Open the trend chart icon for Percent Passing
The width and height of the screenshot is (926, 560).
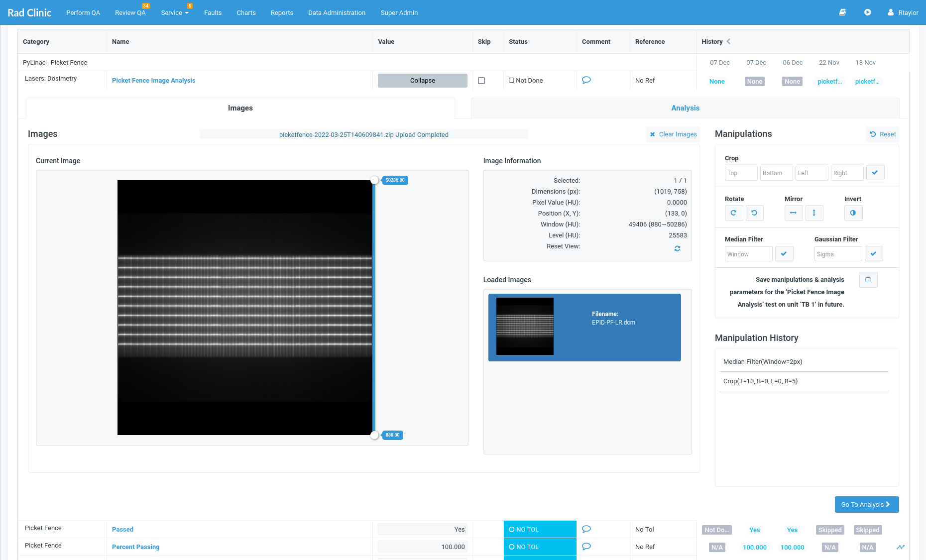click(x=901, y=547)
